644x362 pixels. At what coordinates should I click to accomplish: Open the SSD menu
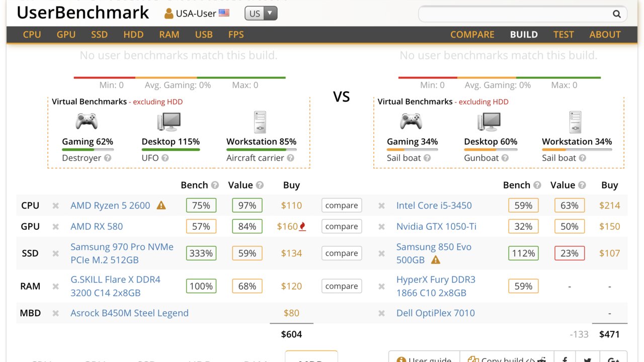[100, 35]
